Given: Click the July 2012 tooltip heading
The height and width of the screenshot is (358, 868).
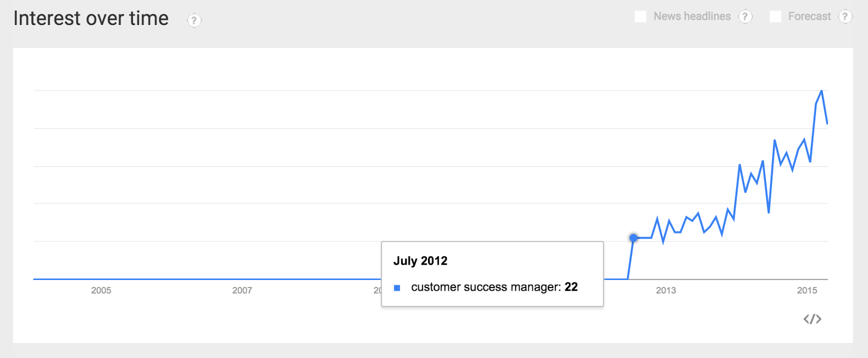Looking at the screenshot, I should (x=420, y=261).
